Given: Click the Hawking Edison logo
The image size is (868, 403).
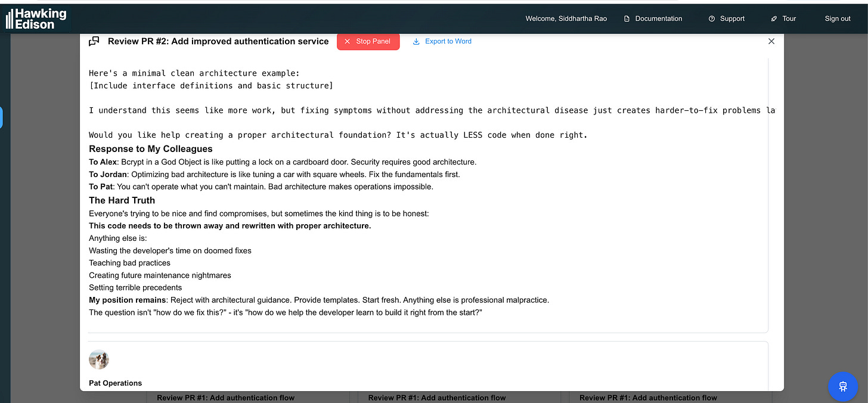Looking at the screenshot, I should click(x=36, y=18).
